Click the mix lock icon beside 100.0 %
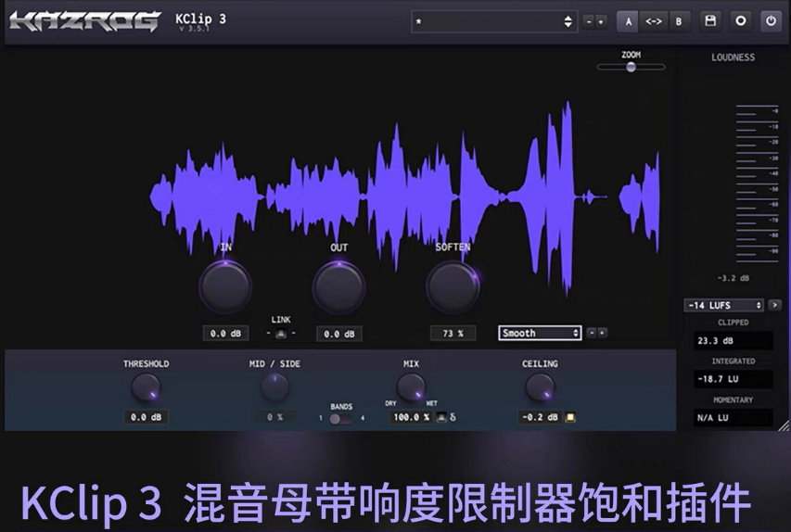Screen dimensions: 791x532 (x=440, y=417)
